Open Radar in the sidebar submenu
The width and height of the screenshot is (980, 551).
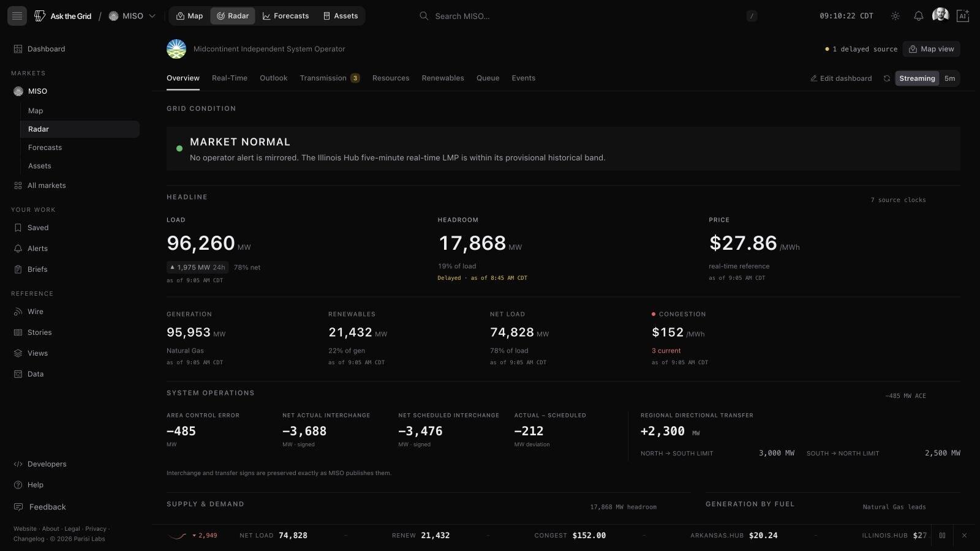pyautogui.click(x=80, y=129)
